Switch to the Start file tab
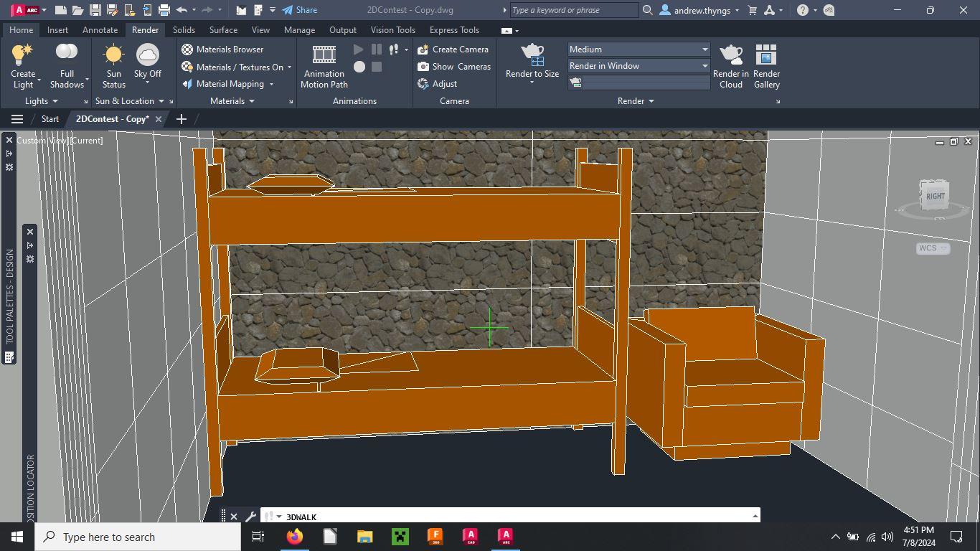Viewport: 980px width, 551px height. tap(50, 119)
